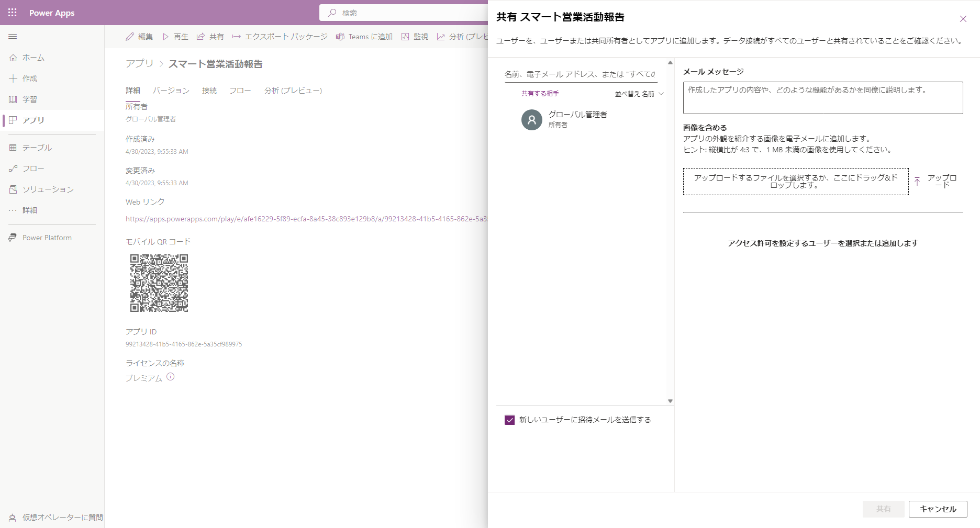This screenshot has height=528, width=980.
Task: Open the app Web リンク URL
Action: 306,219
